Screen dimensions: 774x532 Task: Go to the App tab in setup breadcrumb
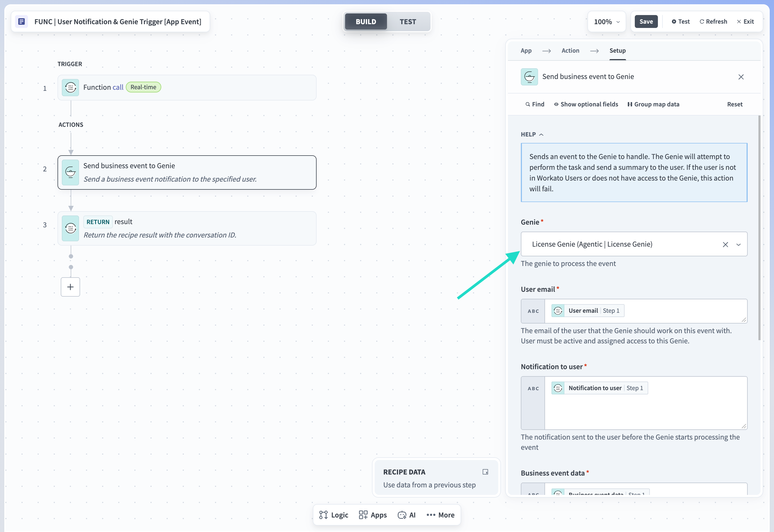tap(526, 51)
